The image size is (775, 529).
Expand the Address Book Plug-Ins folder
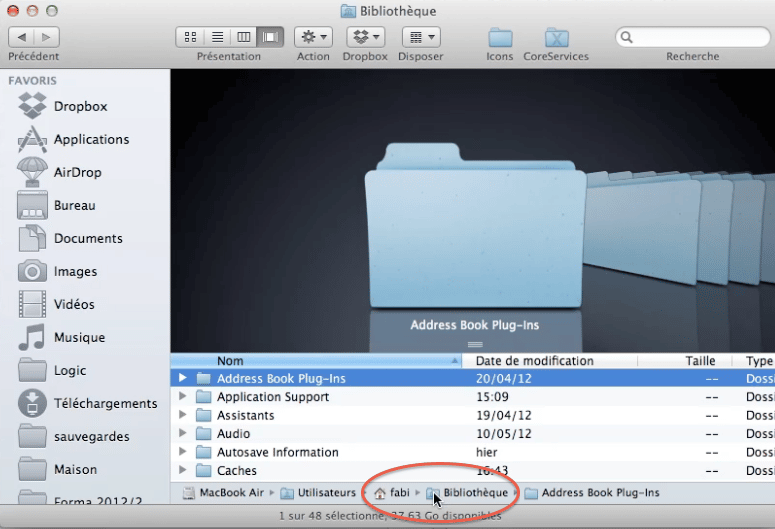coord(182,378)
